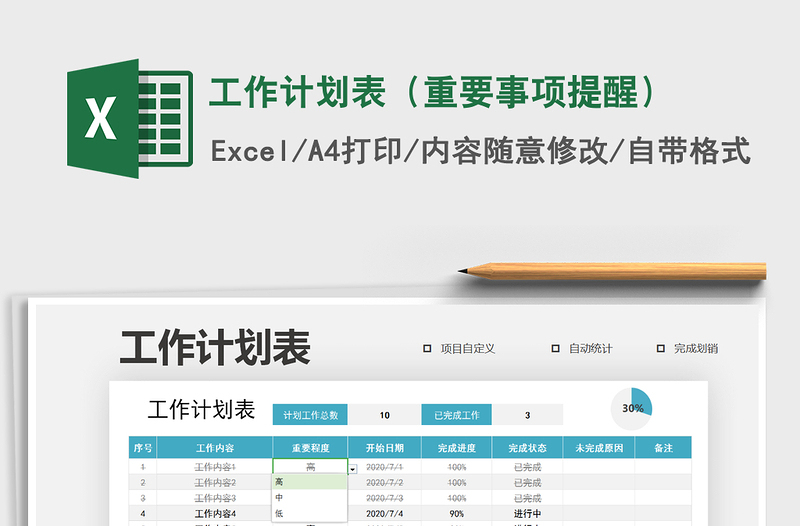Click the 工作计划表 title inside the spreadsheet
This screenshot has width=800, height=526.
201,410
